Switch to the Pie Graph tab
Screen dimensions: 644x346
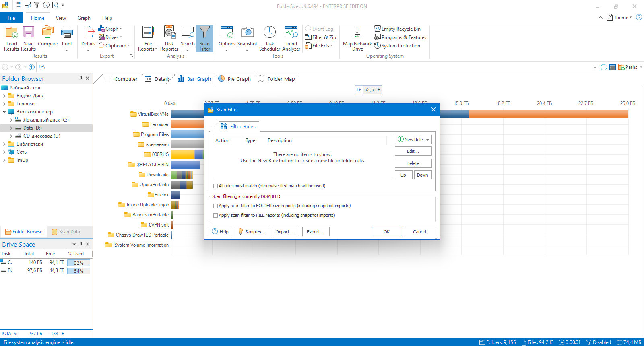click(x=235, y=79)
